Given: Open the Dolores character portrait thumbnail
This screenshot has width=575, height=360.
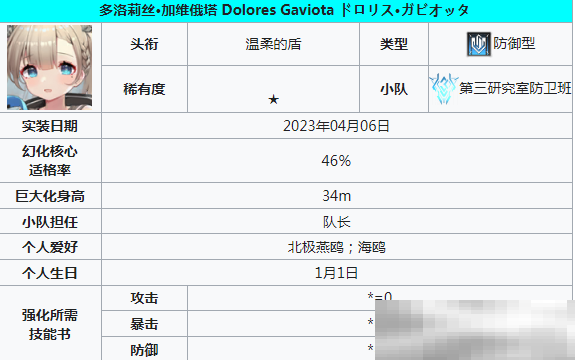Looking at the screenshot, I should pyautogui.click(x=50, y=67).
